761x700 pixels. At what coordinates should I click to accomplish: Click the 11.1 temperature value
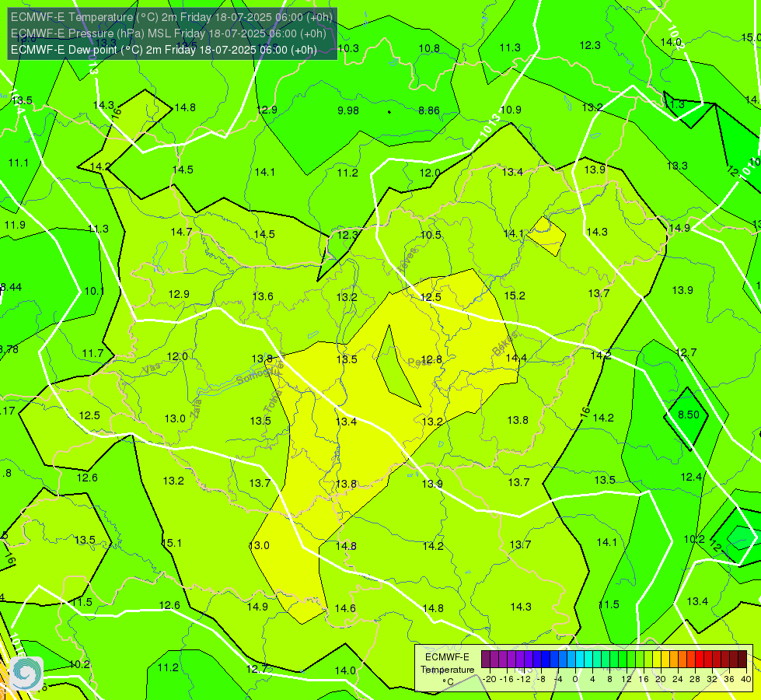coord(19,163)
